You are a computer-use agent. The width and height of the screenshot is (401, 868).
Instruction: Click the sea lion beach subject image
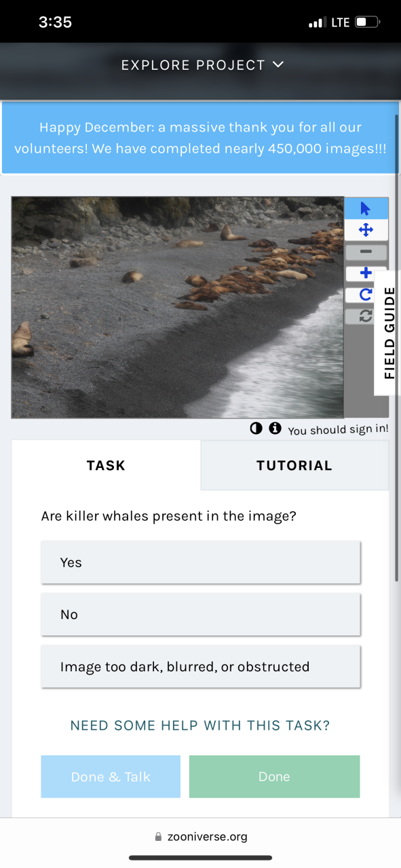coord(178,307)
